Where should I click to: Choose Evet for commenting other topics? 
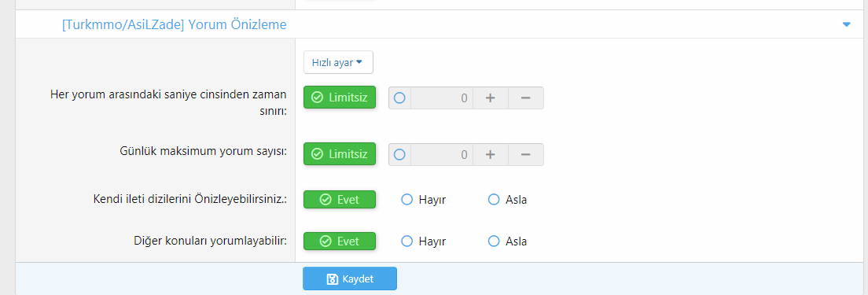(x=340, y=242)
